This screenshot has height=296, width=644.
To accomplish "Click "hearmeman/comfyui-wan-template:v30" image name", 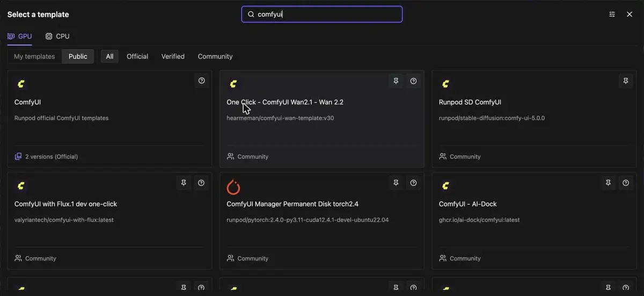I will (x=280, y=118).
